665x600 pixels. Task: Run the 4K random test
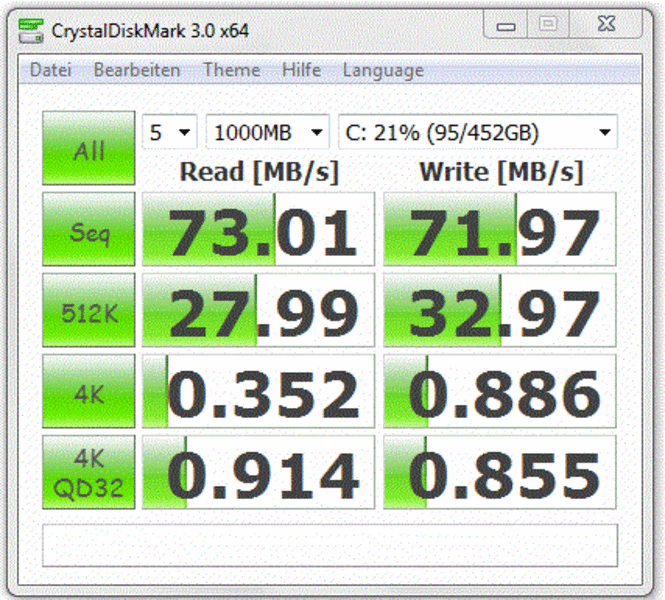tap(88, 392)
